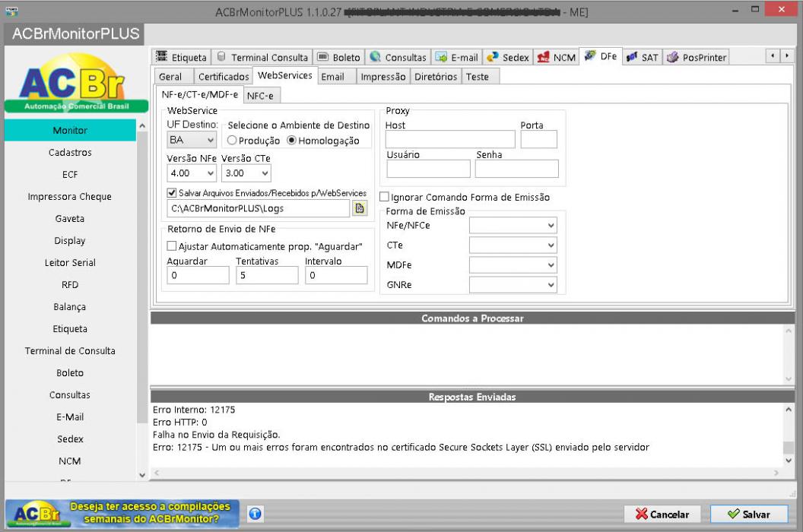This screenshot has height=532, width=803.
Task: Click the Sedex tab icon
Action: (492, 56)
